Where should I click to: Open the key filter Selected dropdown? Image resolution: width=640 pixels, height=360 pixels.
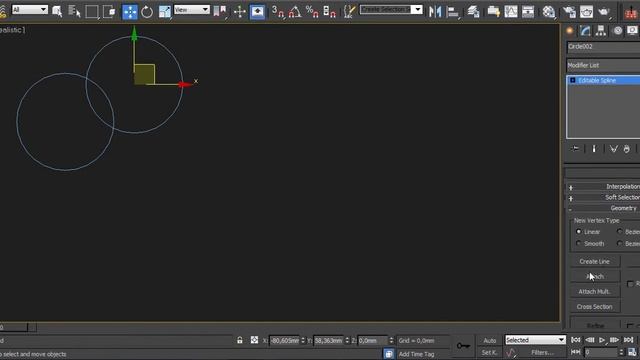[535, 340]
